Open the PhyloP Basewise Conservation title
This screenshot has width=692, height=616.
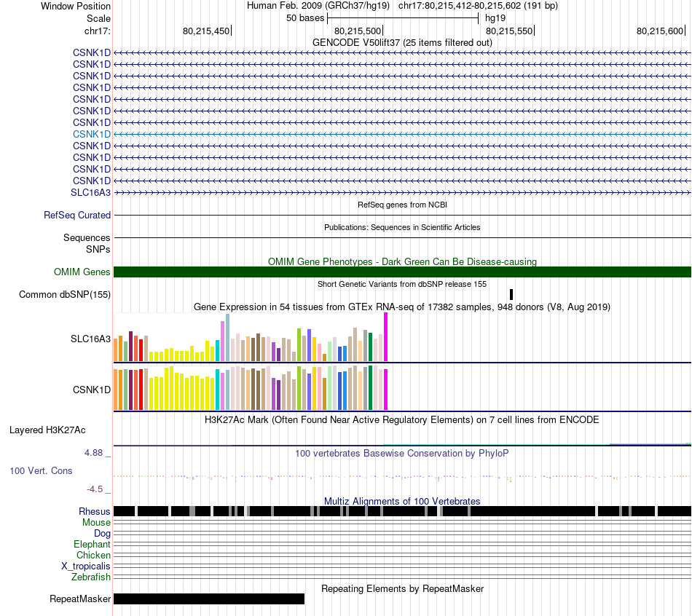coord(402,453)
